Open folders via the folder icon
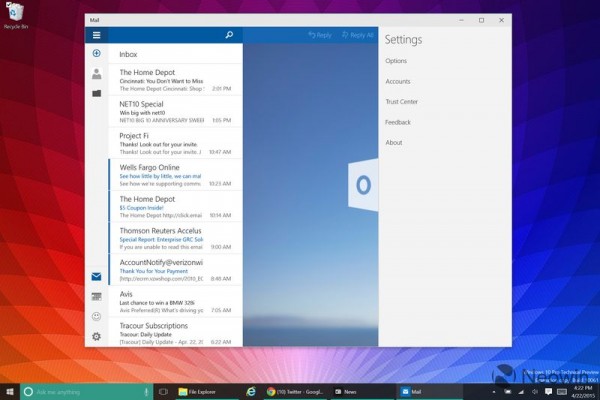600x400 pixels. [96, 93]
